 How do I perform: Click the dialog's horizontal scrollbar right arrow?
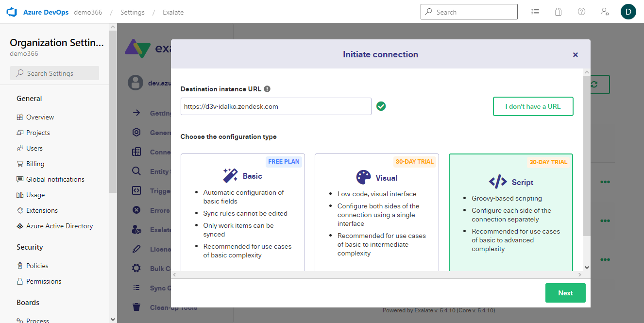coord(580,275)
